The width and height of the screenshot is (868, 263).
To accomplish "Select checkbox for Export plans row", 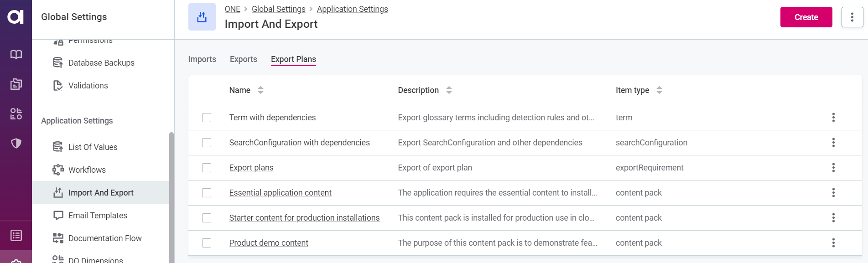I will [207, 168].
